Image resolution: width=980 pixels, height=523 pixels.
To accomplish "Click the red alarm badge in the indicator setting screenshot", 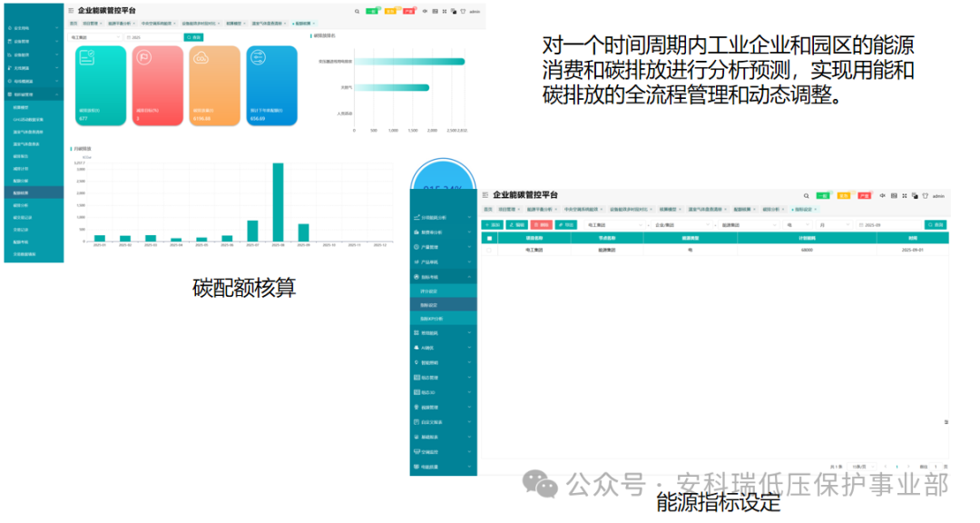I will point(865,196).
